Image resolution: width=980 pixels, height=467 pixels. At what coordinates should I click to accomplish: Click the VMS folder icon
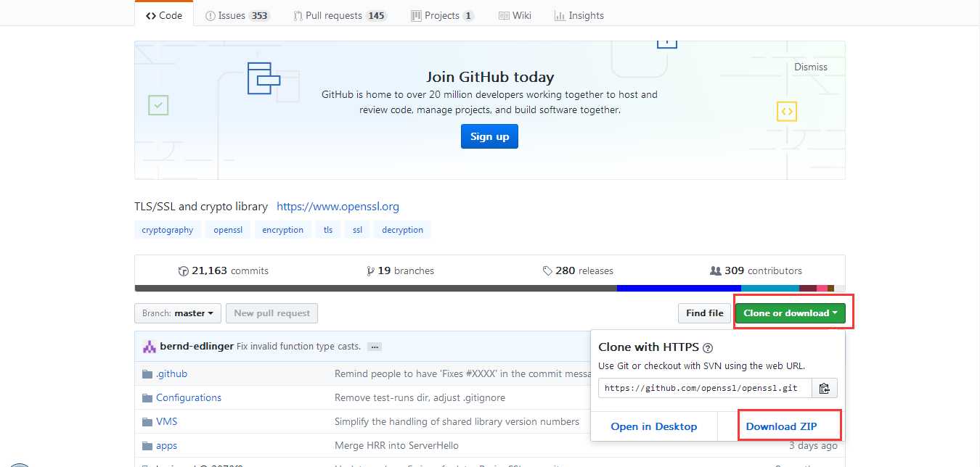[x=147, y=421]
